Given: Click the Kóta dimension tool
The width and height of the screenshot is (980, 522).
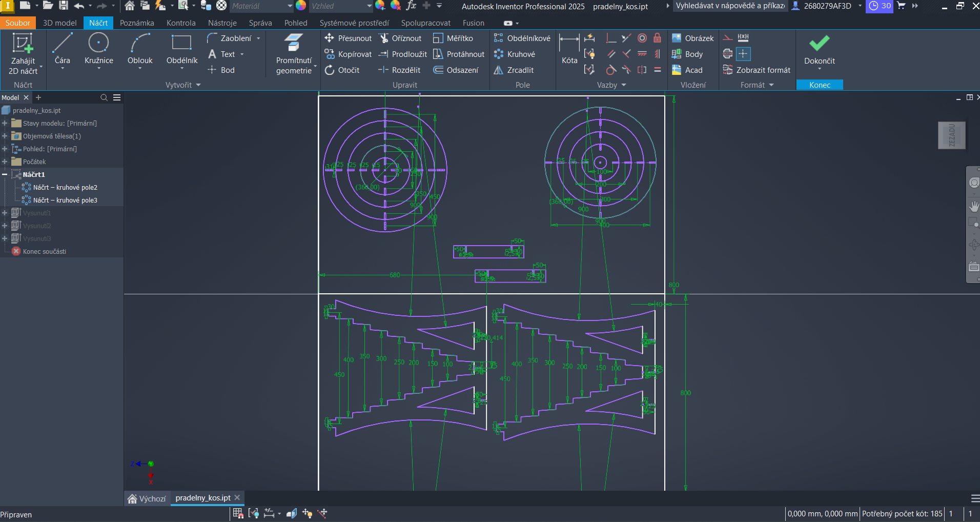Looking at the screenshot, I should tap(569, 49).
